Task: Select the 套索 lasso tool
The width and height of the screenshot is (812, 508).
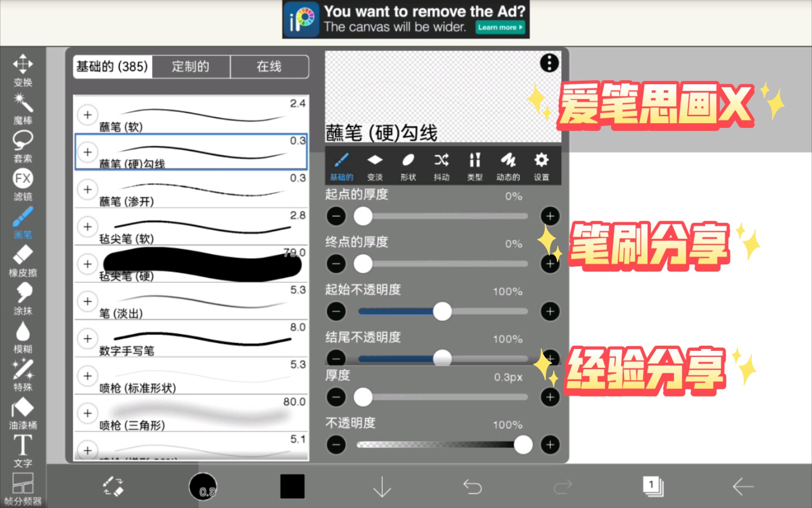Action: click(23, 147)
